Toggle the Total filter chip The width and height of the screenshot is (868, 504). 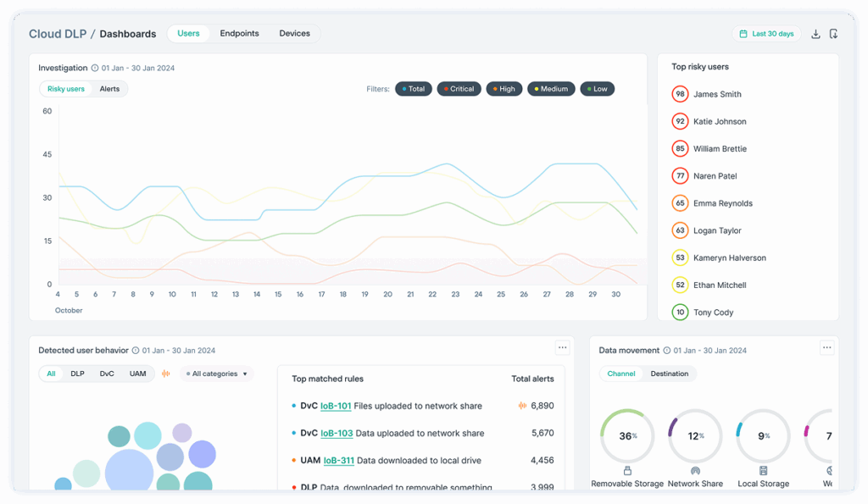click(413, 88)
